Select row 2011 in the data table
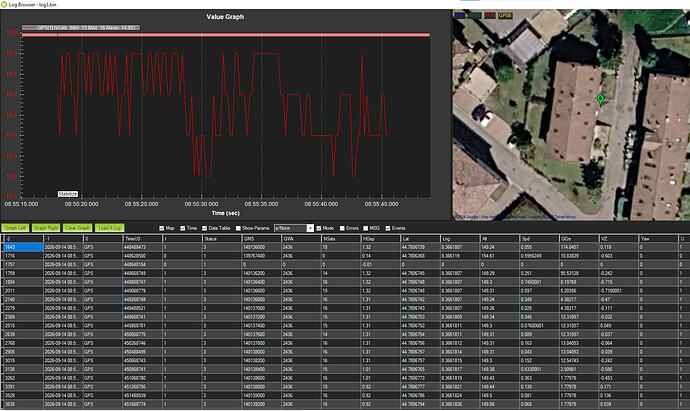The image size is (690, 411). point(345,291)
